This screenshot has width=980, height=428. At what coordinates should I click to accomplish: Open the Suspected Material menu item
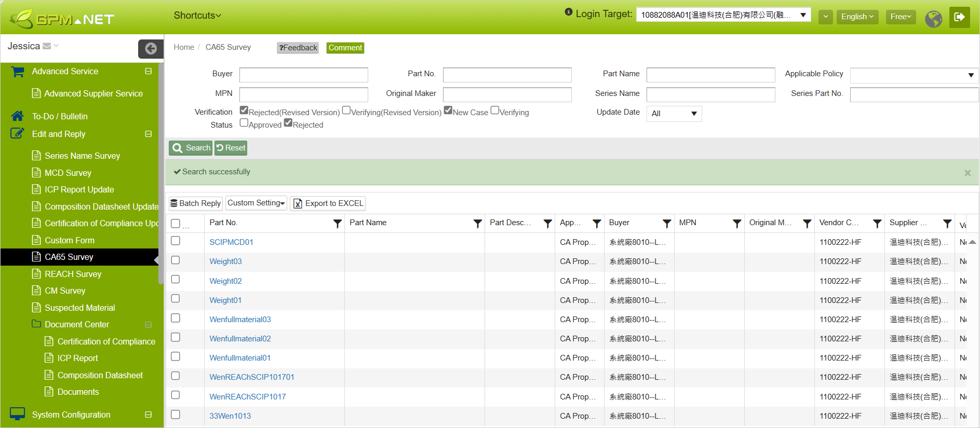(79, 308)
